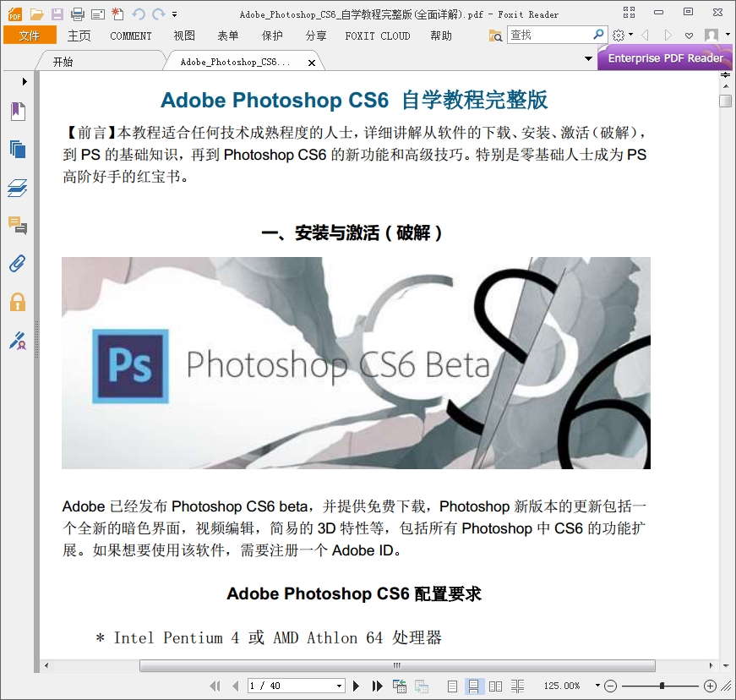Image resolution: width=736 pixels, height=700 pixels.
Task: Close the Adobe_Photoshop_CS6 document tab
Action: tap(312, 63)
